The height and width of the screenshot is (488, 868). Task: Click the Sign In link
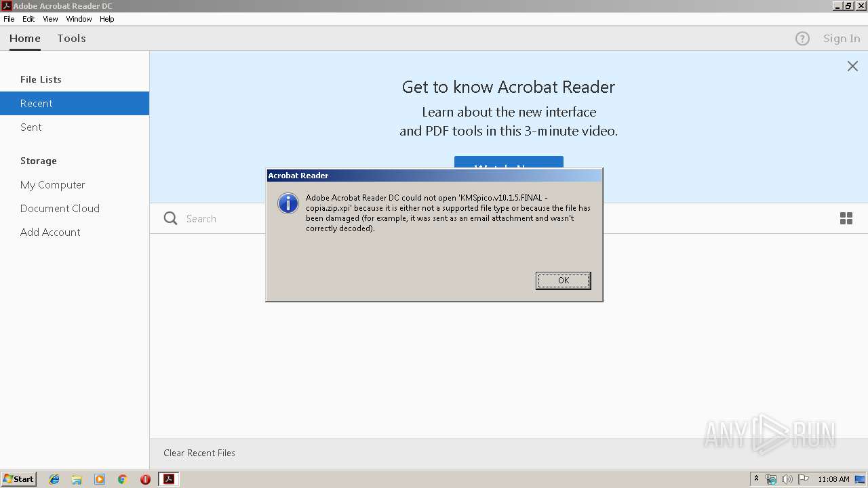842,39
